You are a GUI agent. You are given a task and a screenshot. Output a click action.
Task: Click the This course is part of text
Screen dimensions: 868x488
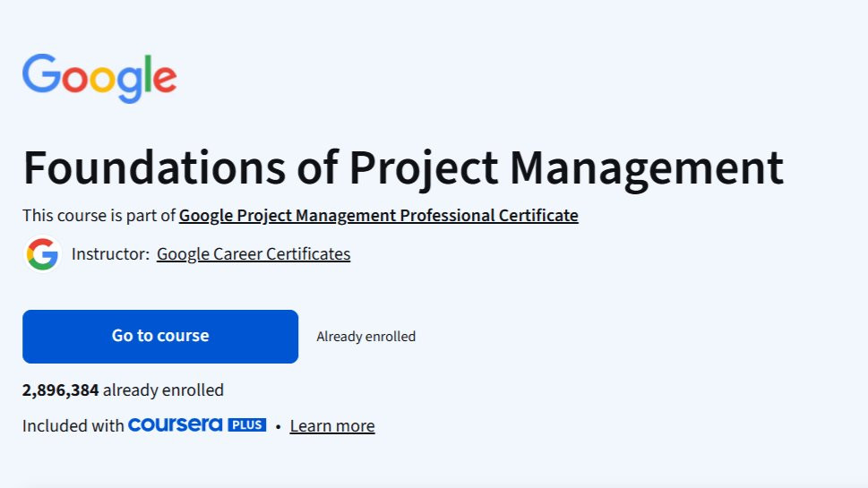[99, 215]
